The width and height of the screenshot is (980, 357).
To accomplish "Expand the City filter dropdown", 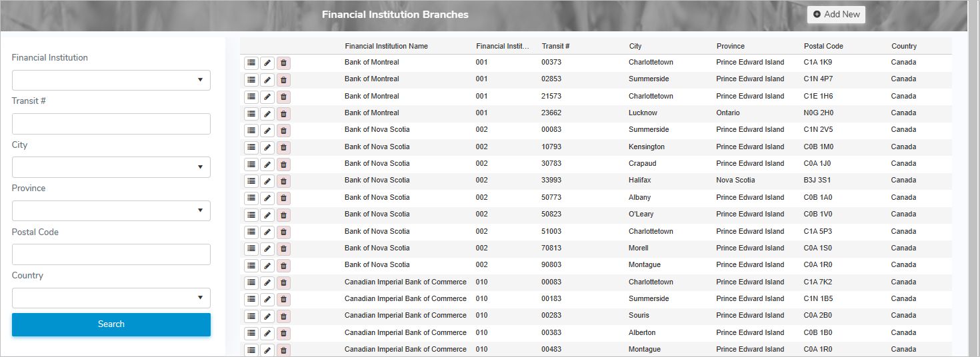I will coord(111,167).
